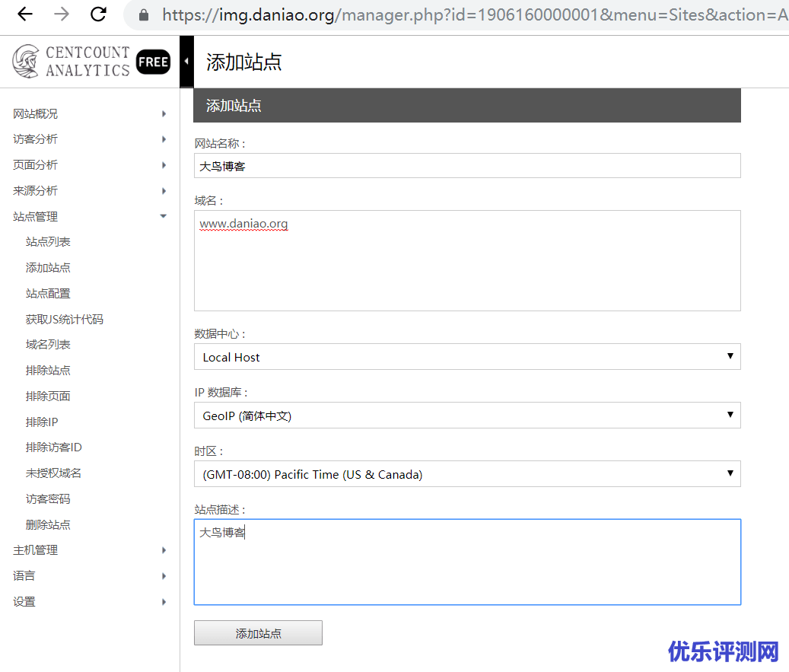The width and height of the screenshot is (789, 672).
Task: Click the FREE badge
Action: tap(154, 62)
